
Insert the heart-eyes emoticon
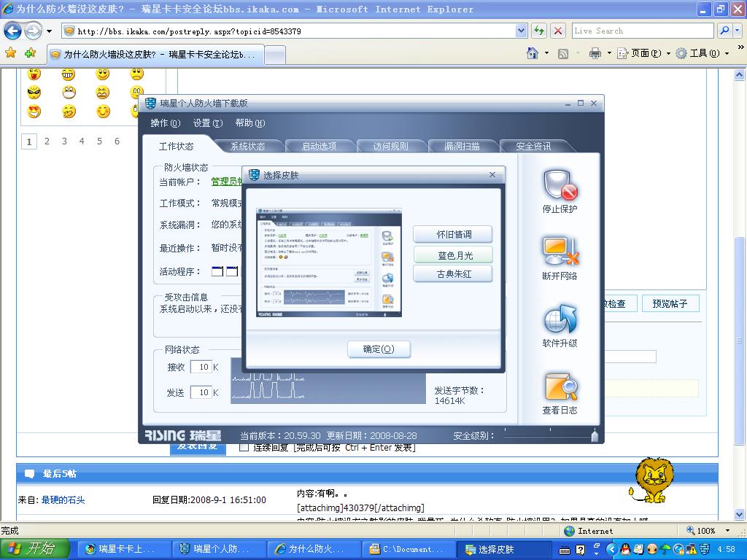(34, 112)
